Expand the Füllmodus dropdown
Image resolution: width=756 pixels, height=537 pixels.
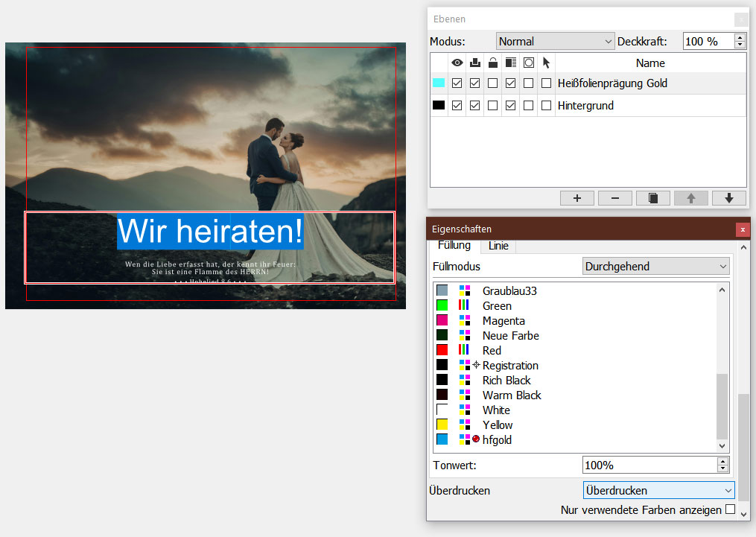click(x=655, y=266)
